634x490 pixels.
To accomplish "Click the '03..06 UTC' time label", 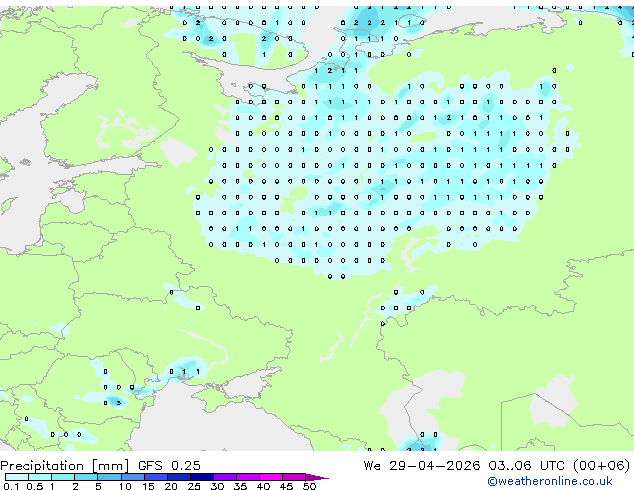I will [526, 466].
